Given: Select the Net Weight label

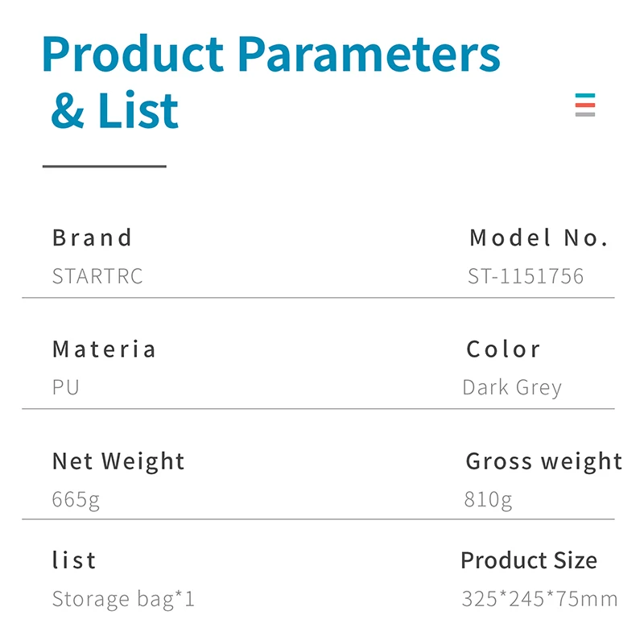Looking at the screenshot, I should click(x=118, y=461).
